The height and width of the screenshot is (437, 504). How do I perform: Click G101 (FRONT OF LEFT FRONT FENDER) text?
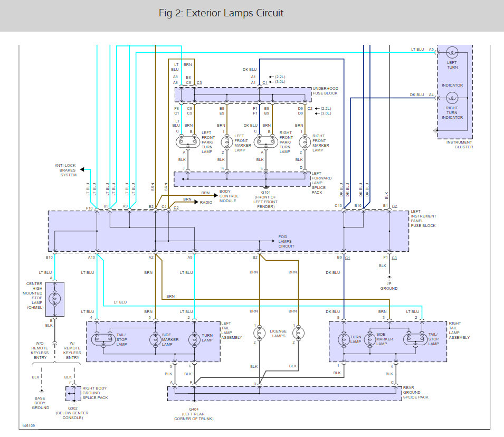pos(265,199)
